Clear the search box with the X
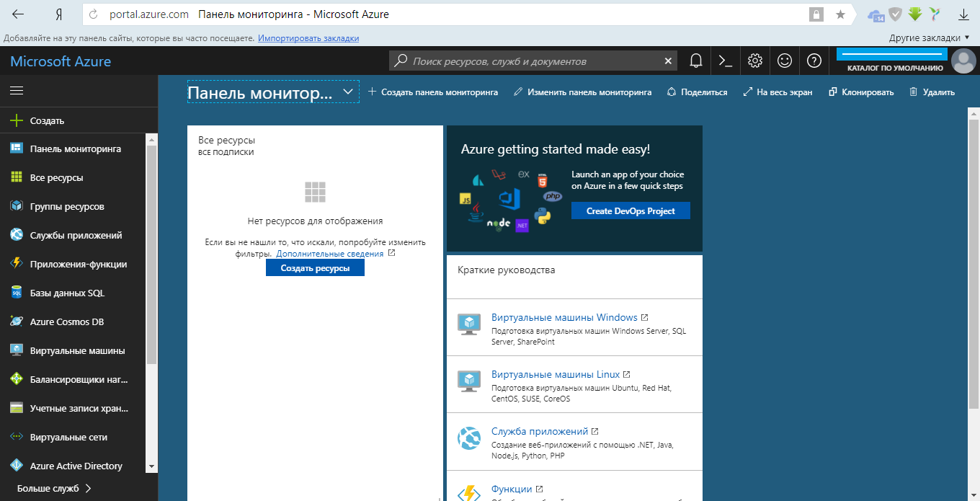The height and width of the screenshot is (501, 980). pos(668,61)
